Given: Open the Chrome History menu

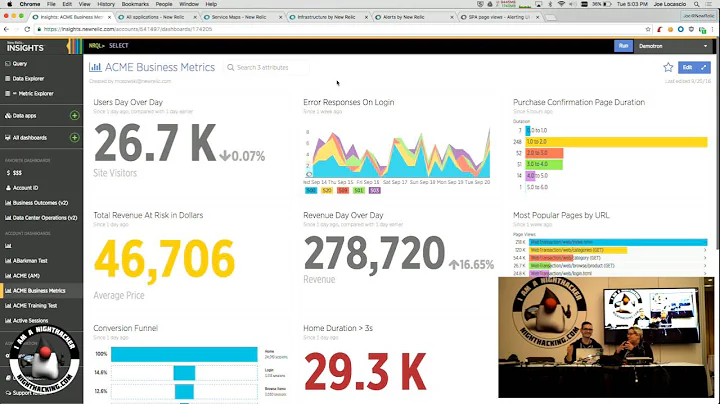Looking at the screenshot, I should 106,4.
